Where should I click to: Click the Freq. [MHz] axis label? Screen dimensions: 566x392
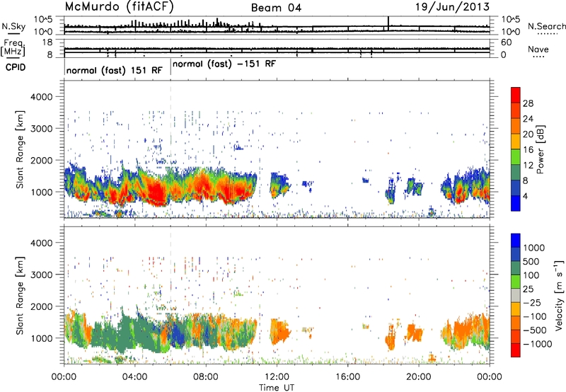pos(13,48)
